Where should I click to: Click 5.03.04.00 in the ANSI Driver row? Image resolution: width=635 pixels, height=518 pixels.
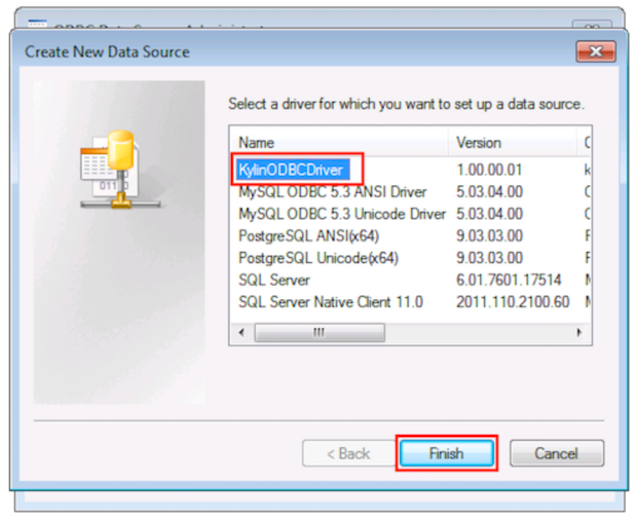[489, 192]
